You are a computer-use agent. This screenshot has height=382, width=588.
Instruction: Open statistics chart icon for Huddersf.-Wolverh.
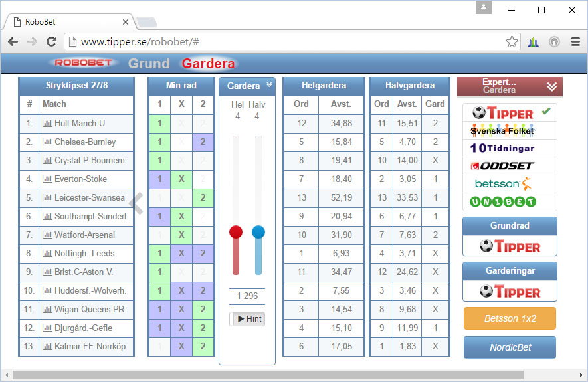pyautogui.click(x=47, y=290)
